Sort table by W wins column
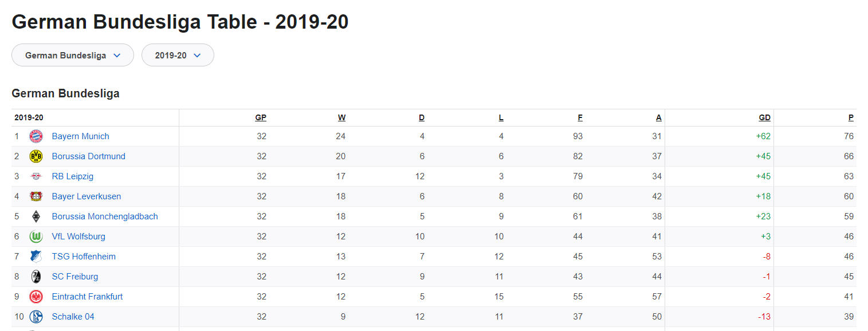The image size is (868, 331). pyautogui.click(x=341, y=118)
